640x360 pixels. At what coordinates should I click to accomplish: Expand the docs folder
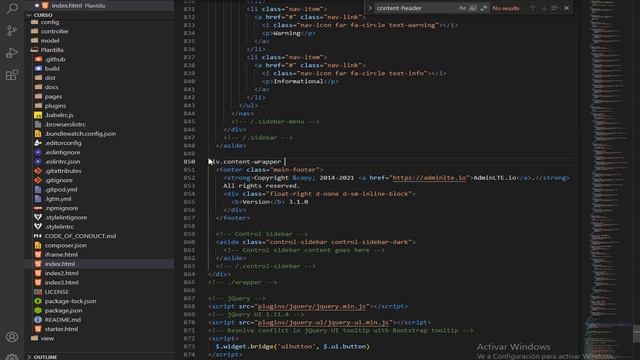pyautogui.click(x=51, y=87)
